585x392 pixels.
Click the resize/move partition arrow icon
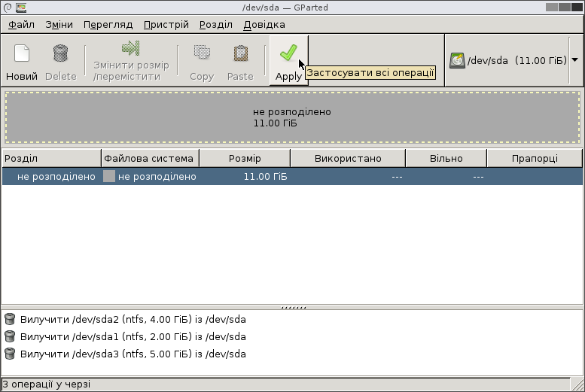click(130, 49)
